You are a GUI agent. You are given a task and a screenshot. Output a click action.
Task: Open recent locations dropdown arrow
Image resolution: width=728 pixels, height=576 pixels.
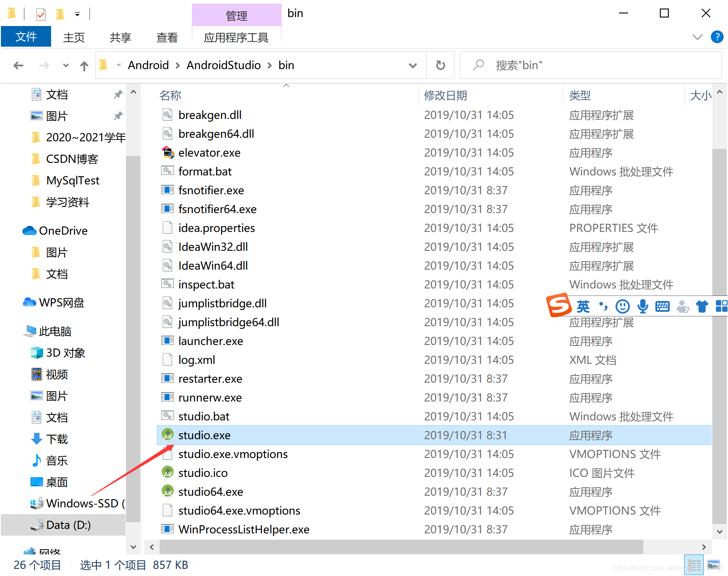pyautogui.click(x=66, y=65)
